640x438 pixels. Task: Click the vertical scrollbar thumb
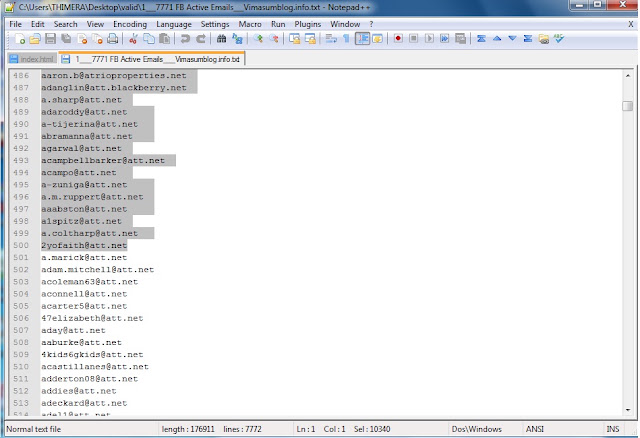pos(628,106)
